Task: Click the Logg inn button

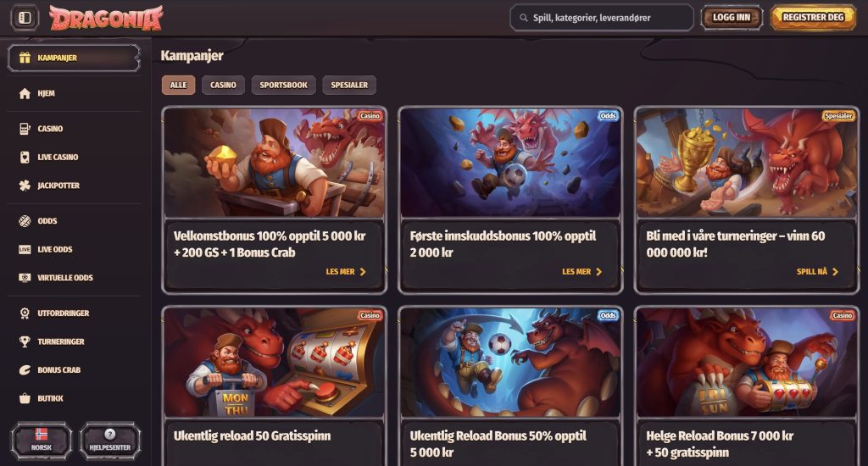Action: (x=732, y=18)
